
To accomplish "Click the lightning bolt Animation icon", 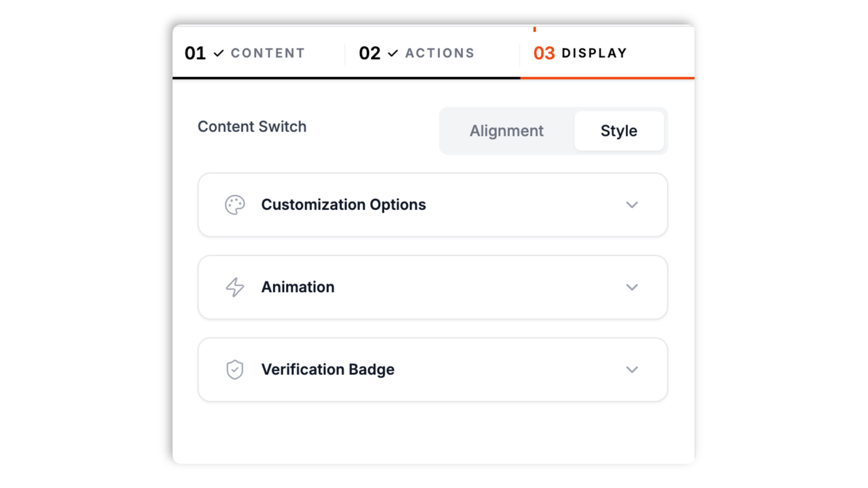I will (x=235, y=287).
